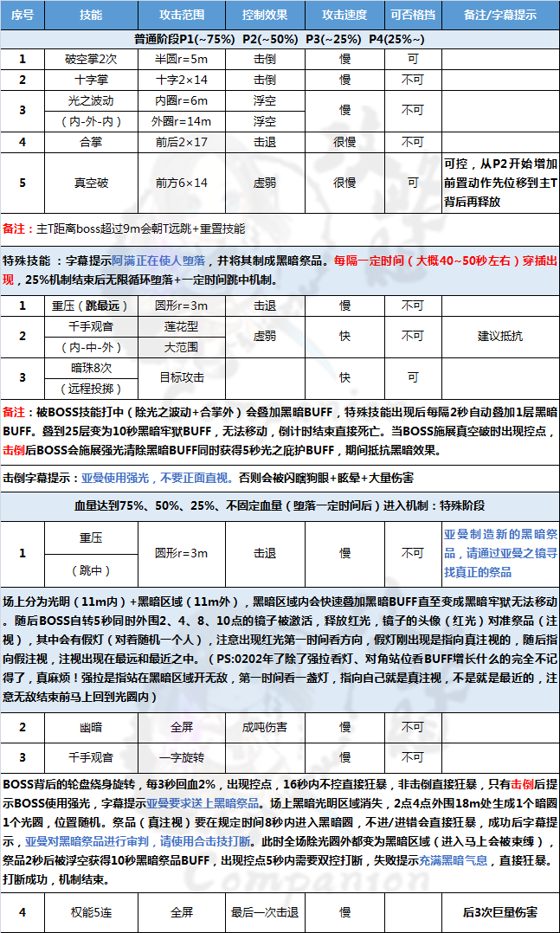The height and width of the screenshot is (933, 560).
Task: Click the 内圈r=6m range cell
Action: pos(181,100)
